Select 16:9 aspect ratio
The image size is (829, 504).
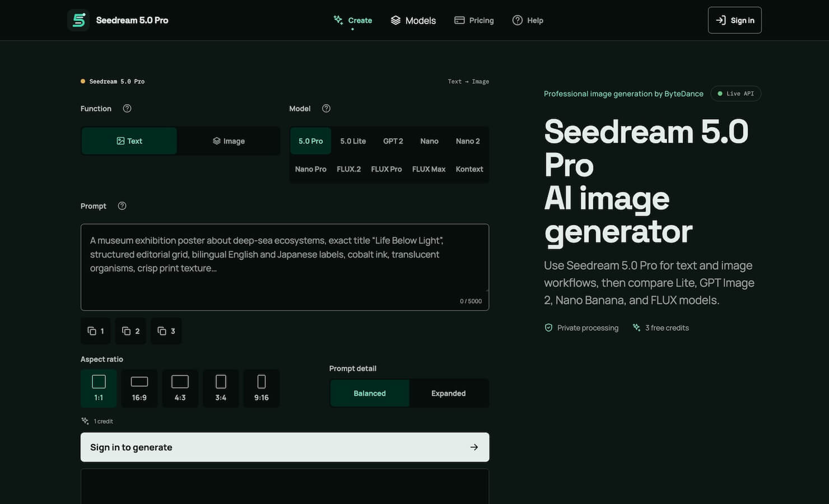pos(139,388)
